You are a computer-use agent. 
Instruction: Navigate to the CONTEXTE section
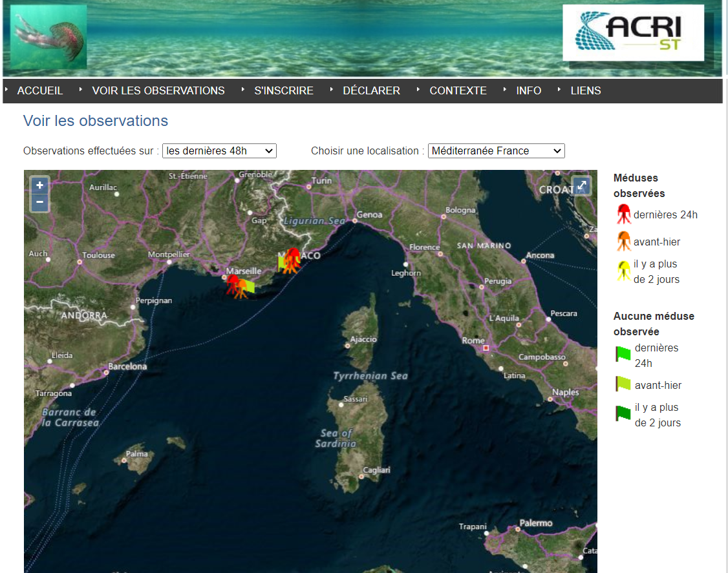[458, 90]
